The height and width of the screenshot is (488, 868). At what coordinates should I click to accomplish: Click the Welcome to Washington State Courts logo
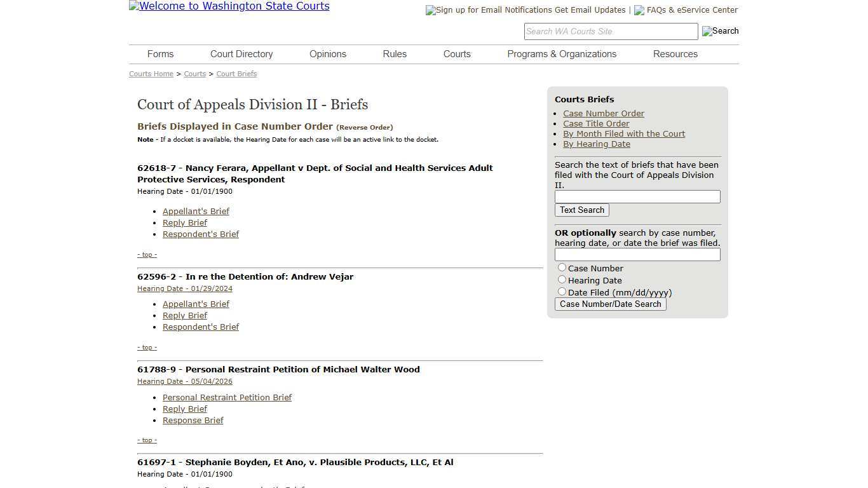[x=229, y=6]
